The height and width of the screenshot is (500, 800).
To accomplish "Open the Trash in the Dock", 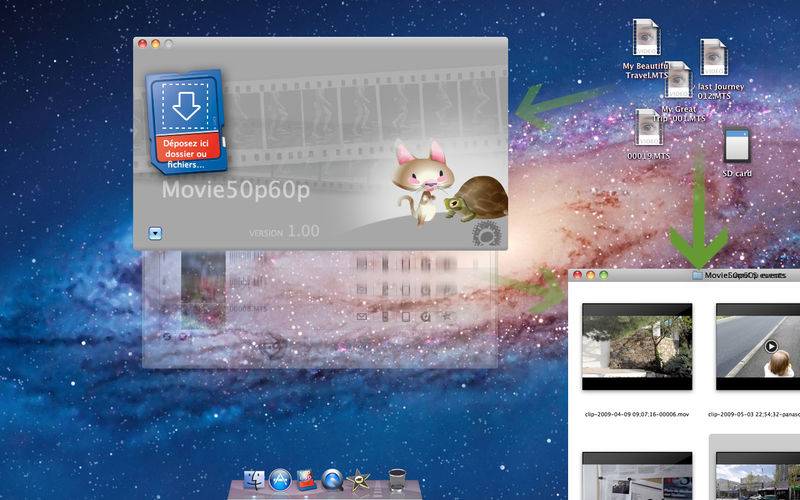I will (397, 480).
